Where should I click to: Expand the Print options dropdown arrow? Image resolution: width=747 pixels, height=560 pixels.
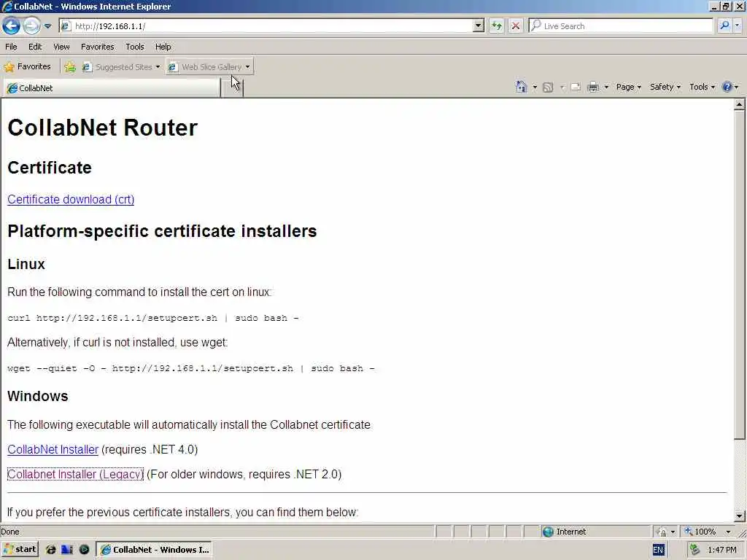(606, 87)
